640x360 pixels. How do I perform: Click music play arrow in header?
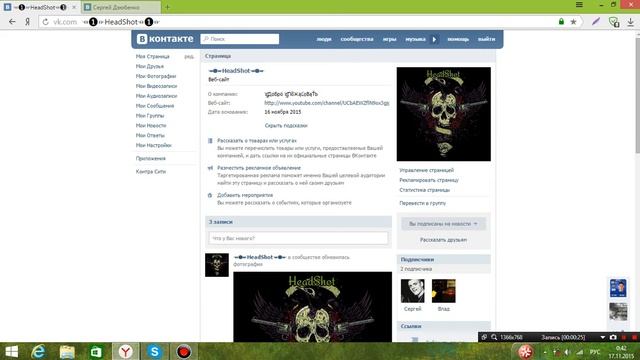tap(434, 39)
